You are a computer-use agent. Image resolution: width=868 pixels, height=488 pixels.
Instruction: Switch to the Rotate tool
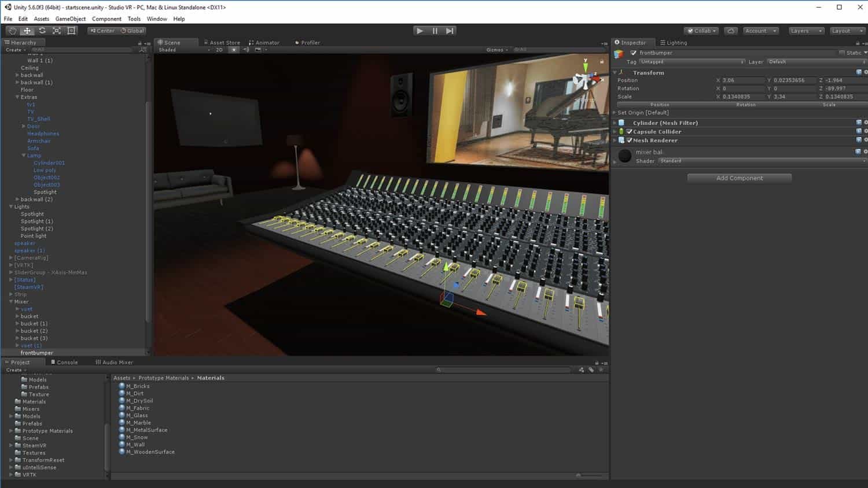tap(42, 31)
